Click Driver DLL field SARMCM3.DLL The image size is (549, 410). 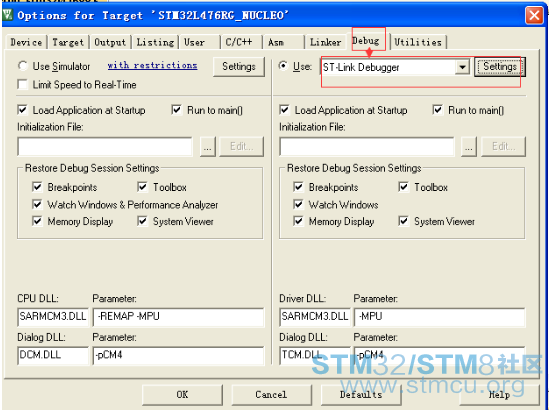[315, 317]
